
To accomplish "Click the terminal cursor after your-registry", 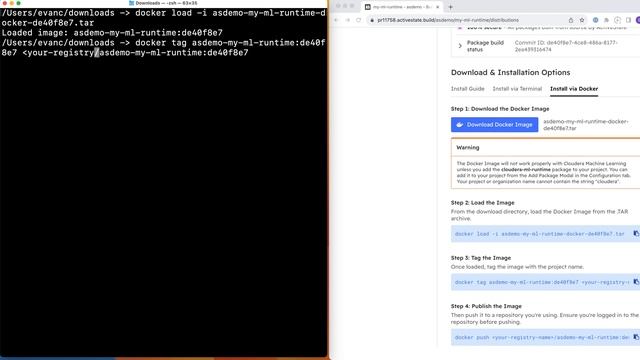I will (x=97, y=53).
